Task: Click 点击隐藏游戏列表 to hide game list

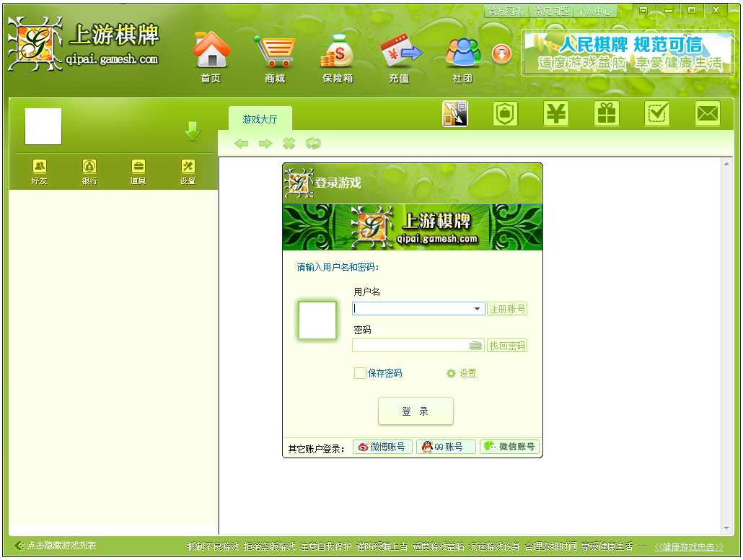Action: tap(56, 546)
